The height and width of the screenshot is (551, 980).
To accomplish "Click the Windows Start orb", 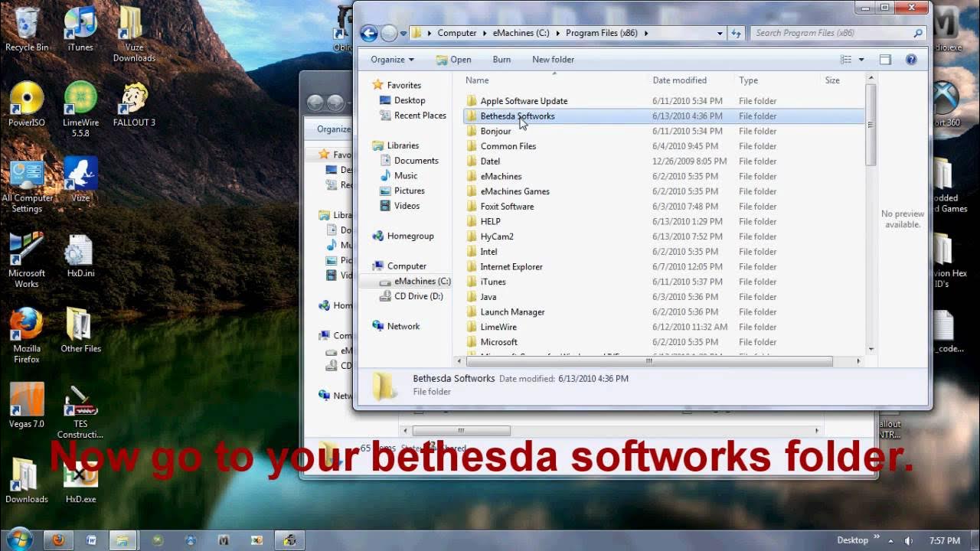I will [18, 539].
